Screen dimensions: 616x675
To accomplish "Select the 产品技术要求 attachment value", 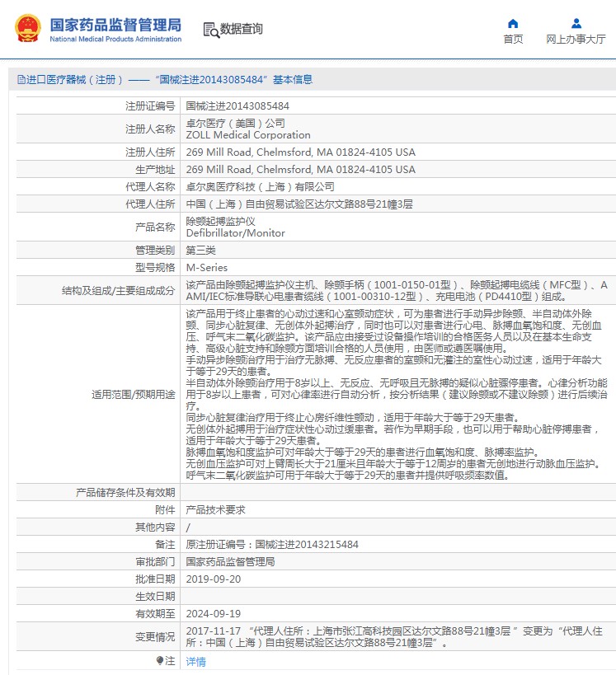I will coord(215,509).
